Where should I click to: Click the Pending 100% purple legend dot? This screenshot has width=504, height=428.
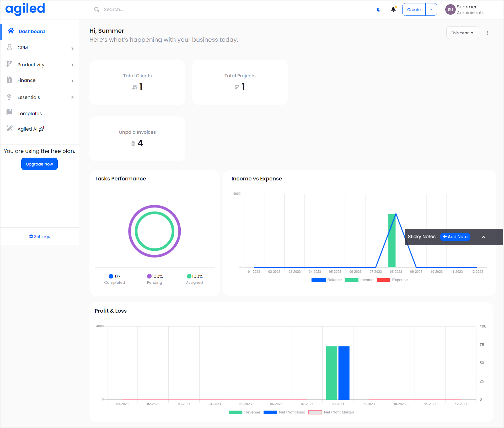pos(149,276)
